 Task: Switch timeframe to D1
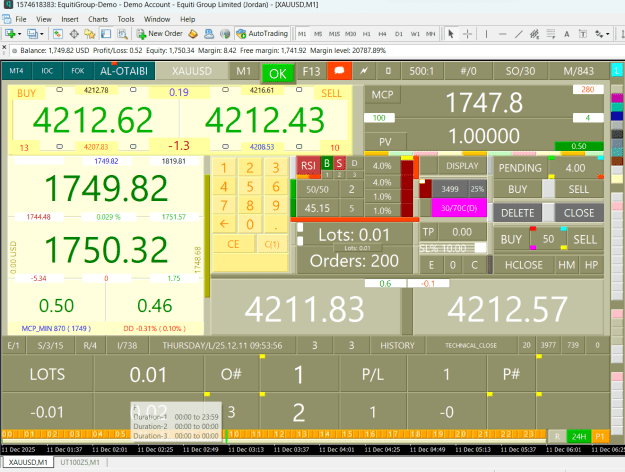tap(399, 34)
